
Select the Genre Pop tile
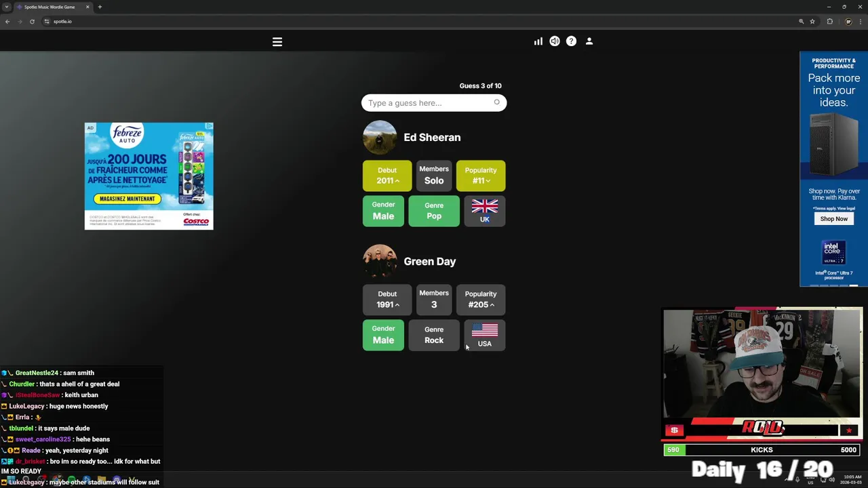(434, 211)
